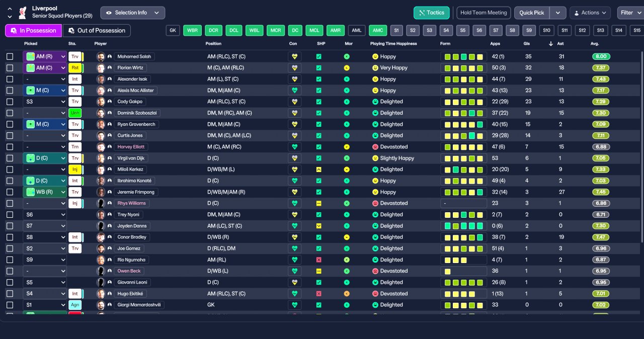Tick checkbox for Alexander Isak
Image resolution: width=644 pixels, height=339 pixels.
10,79
